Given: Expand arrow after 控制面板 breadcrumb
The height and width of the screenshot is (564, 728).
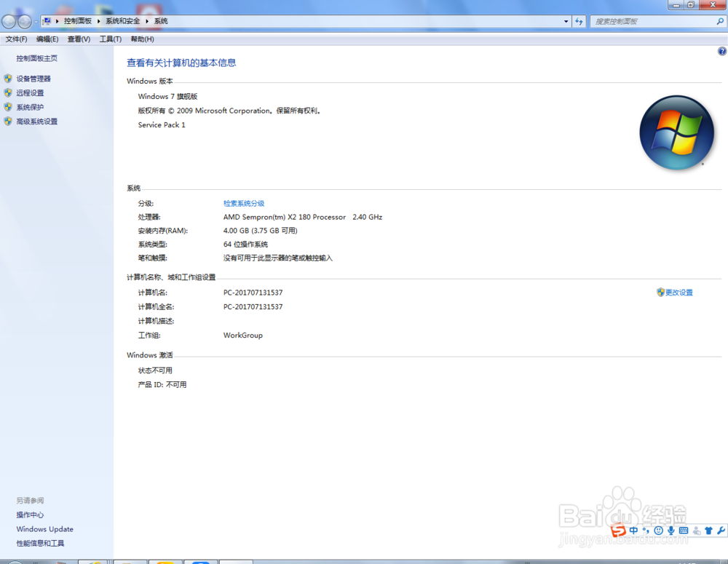Looking at the screenshot, I should 98,21.
